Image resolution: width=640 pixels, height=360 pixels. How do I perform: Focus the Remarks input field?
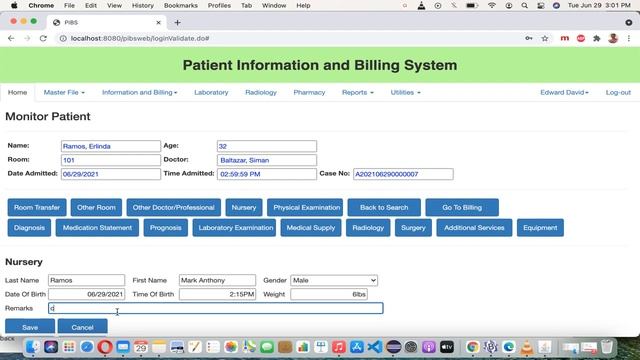pos(216,308)
